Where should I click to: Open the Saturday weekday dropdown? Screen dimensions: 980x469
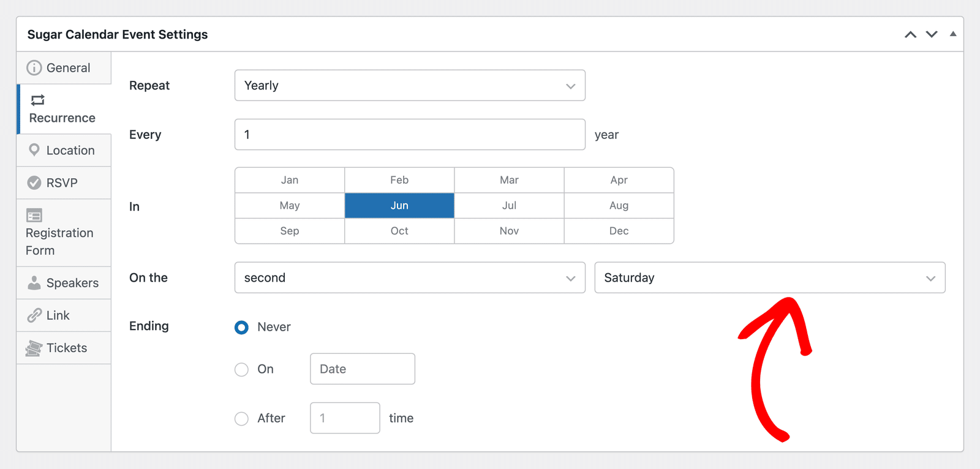pyautogui.click(x=770, y=278)
